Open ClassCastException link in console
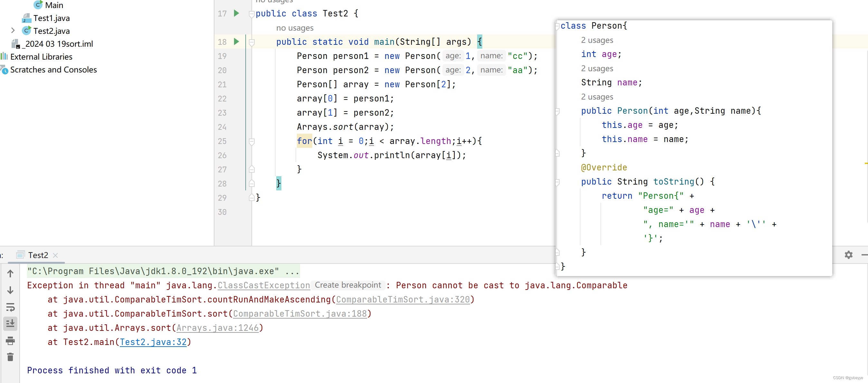Viewport: 868px width, 383px height. (263, 285)
